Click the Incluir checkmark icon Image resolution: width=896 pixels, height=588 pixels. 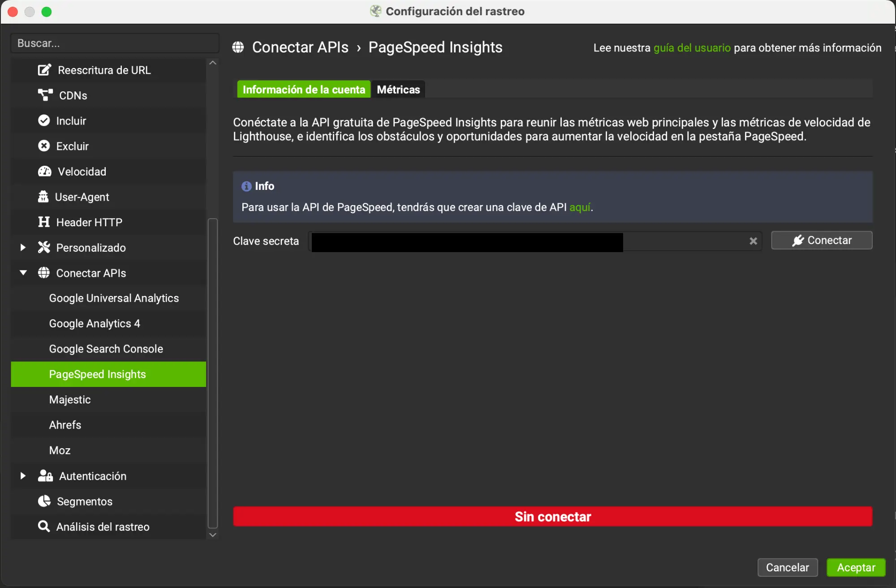44,120
